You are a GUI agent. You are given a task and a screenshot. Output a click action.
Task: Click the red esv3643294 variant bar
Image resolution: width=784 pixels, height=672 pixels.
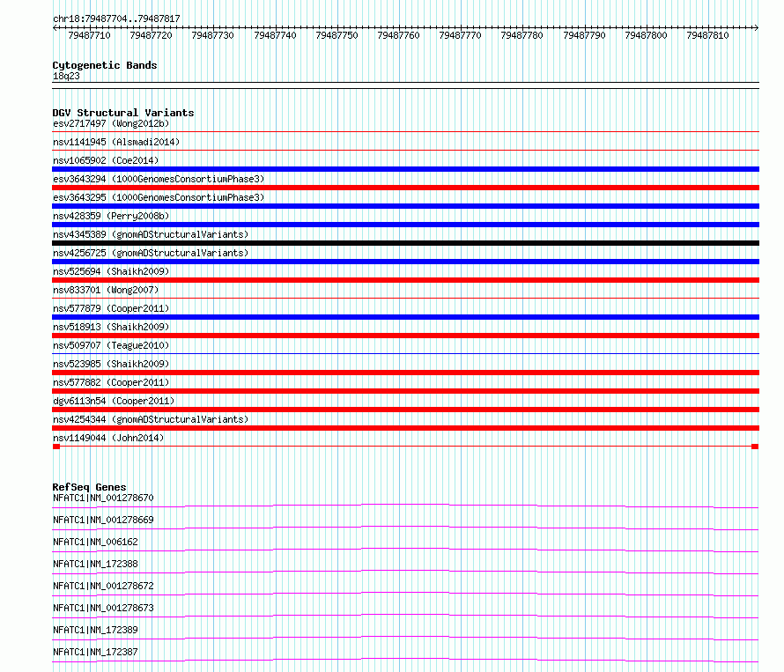(x=405, y=188)
